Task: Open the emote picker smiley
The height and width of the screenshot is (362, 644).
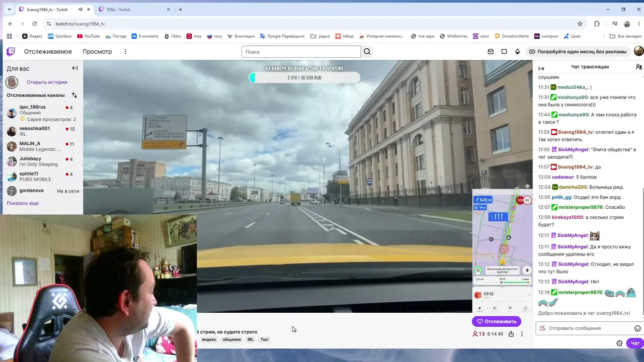Action: coord(637,328)
